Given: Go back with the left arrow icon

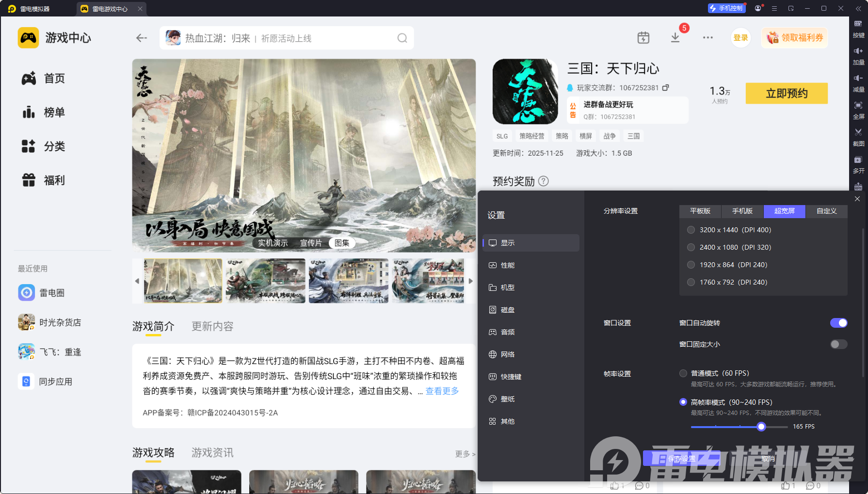Looking at the screenshot, I should (x=141, y=38).
